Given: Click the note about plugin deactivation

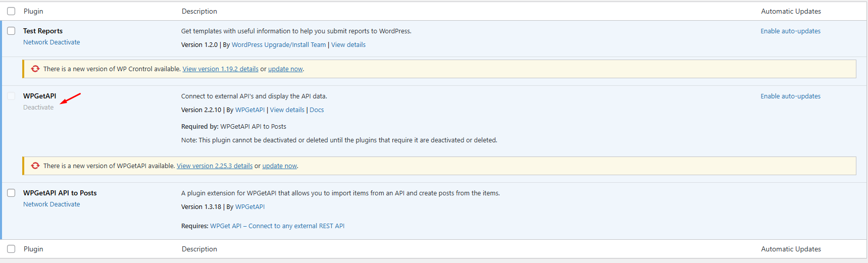Looking at the screenshot, I should click(x=339, y=140).
